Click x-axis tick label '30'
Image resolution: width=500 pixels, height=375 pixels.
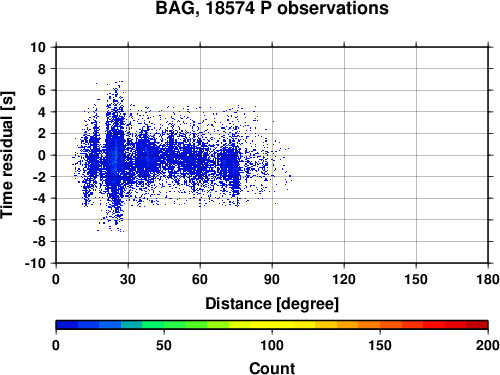point(128,279)
